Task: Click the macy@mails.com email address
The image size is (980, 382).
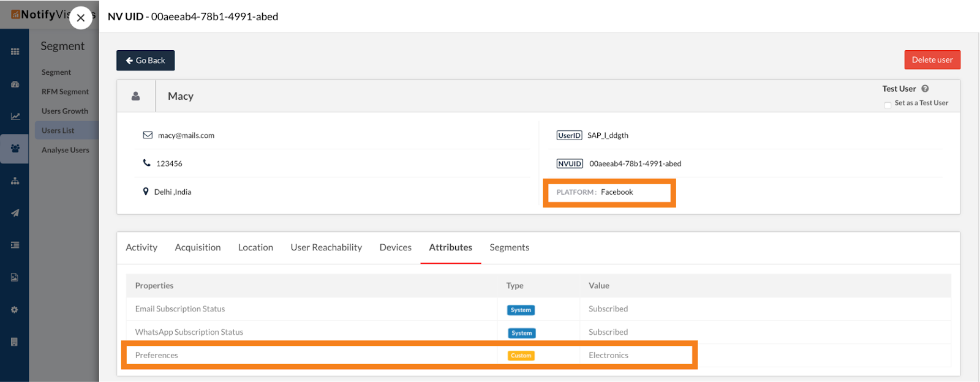Action: 186,135
